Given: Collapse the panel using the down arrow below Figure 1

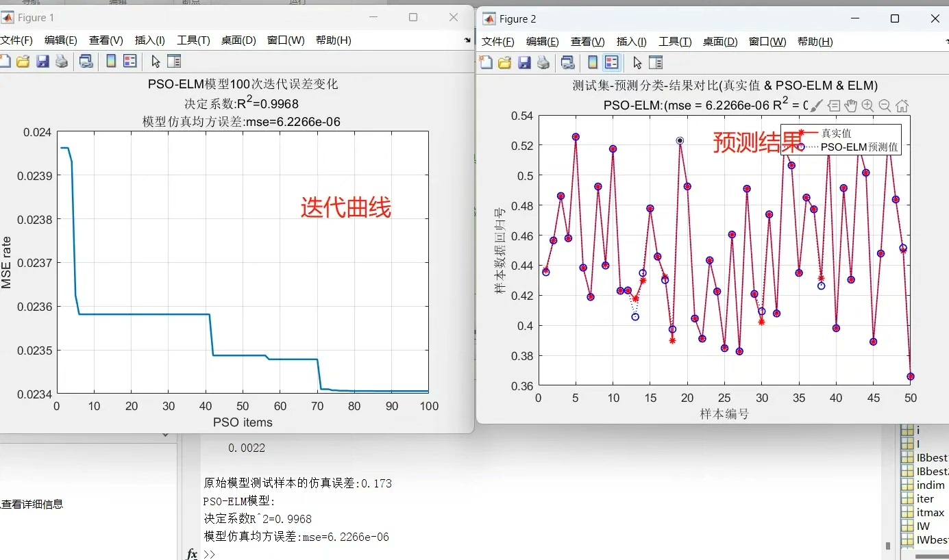Looking at the screenshot, I should click(164, 434).
